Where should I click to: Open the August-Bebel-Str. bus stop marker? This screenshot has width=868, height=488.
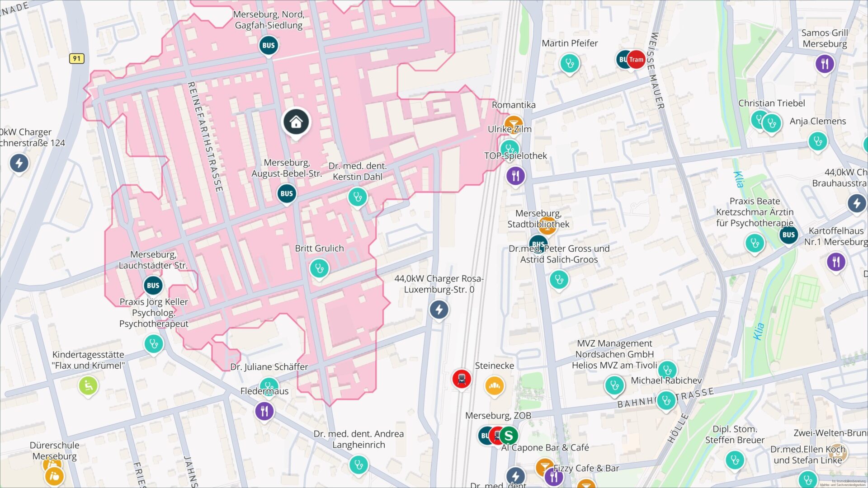287,194
